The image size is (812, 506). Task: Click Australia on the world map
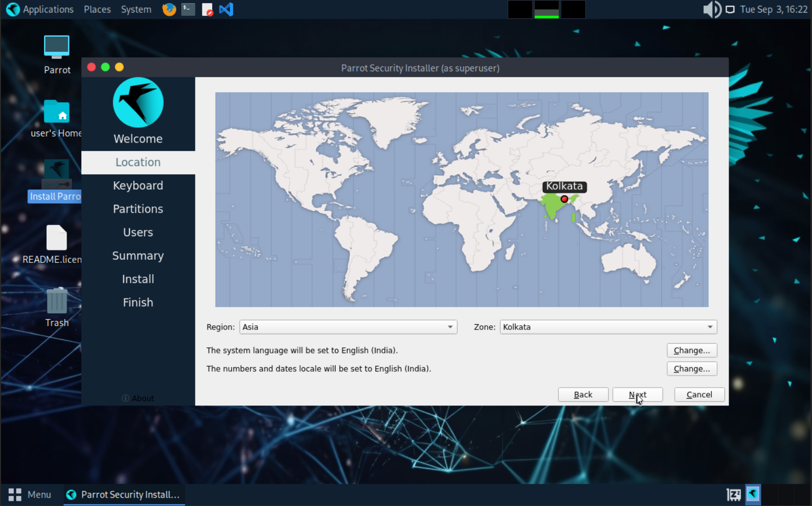click(629, 260)
